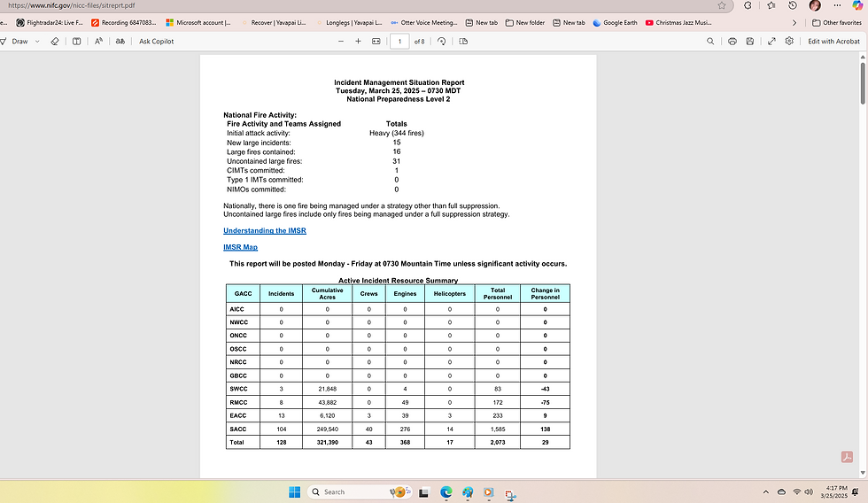This screenshot has height=503, width=868.
Task: Expand favorites bar overflow chevron
Action: point(794,23)
